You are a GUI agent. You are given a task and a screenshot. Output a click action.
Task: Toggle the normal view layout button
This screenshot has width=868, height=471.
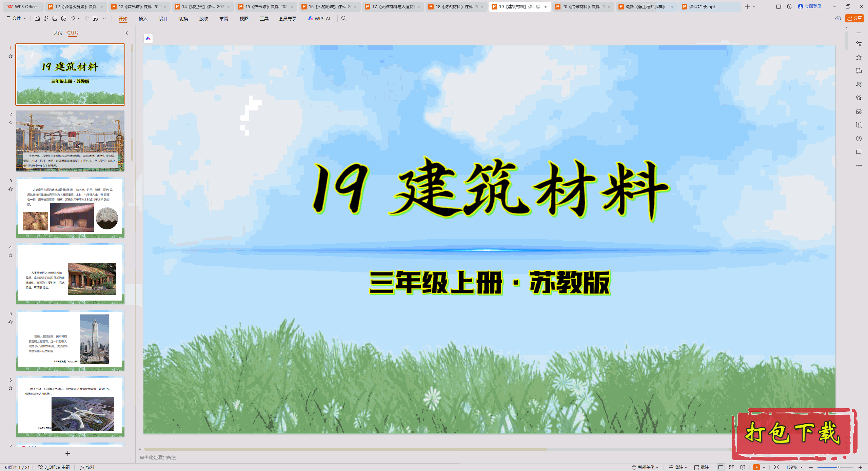(x=721, y=467)
